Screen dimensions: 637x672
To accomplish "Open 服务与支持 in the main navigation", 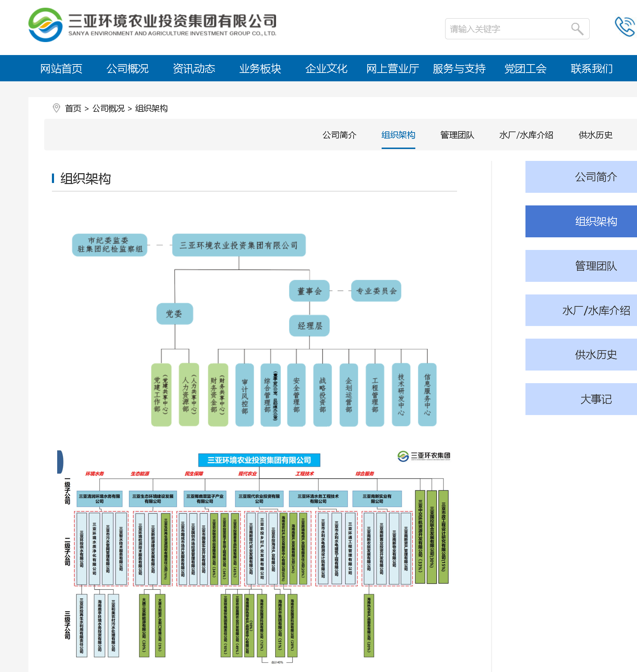I will click(459, 68).
